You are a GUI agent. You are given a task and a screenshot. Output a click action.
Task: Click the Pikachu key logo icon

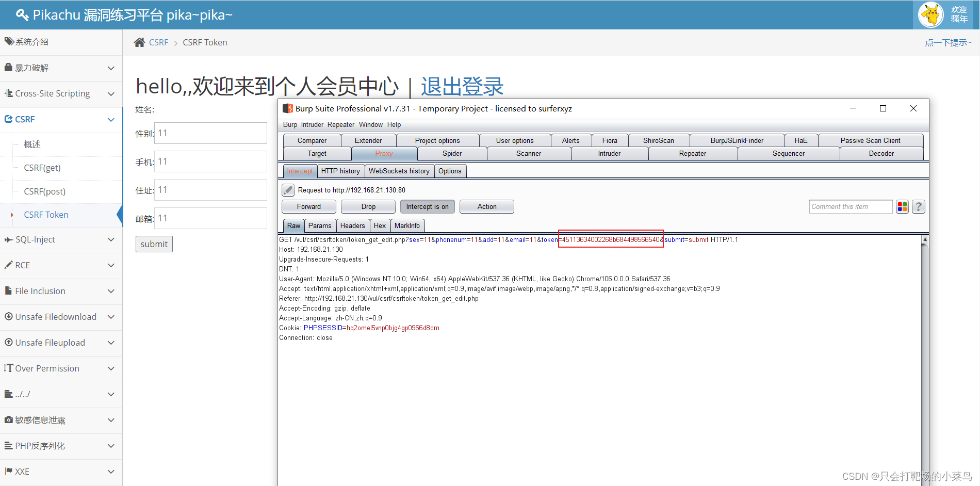coord(22,15)
